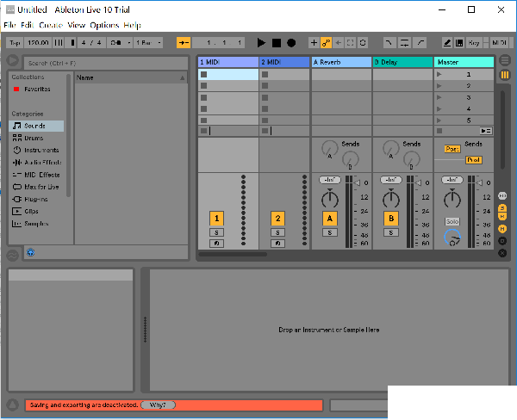Viewport: 517px width, 420px height.
Task: Adjust Master preview cue volume knob
Action: 452,238
